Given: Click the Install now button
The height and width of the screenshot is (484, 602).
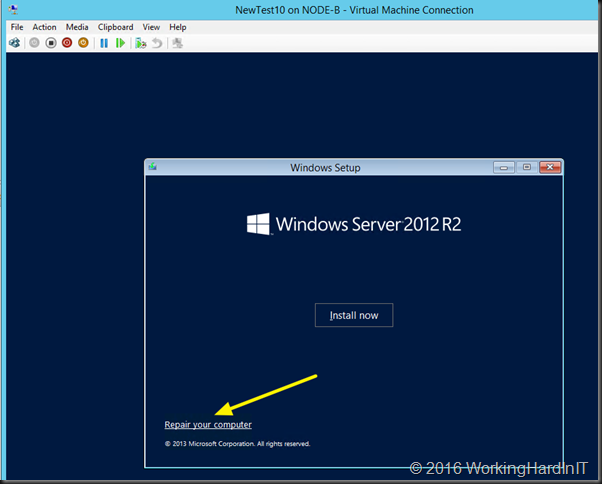Looking at the screenshot, I should 354,315.
